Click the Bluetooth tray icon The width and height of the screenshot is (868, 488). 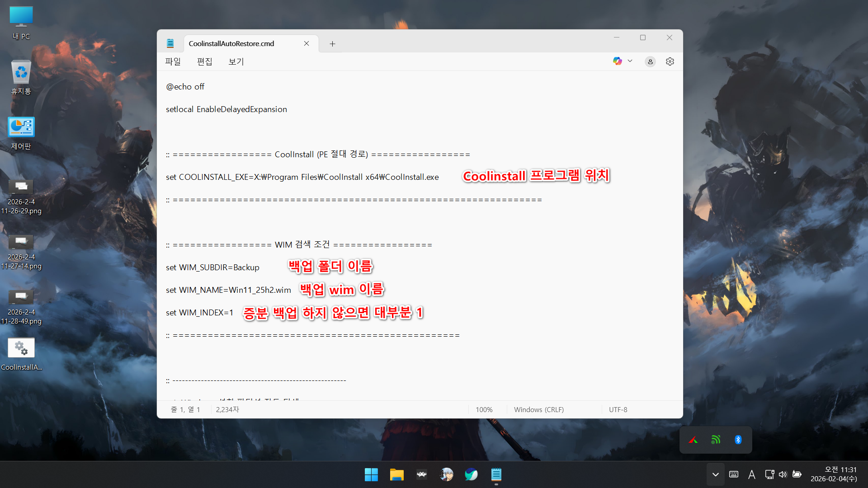click(738, 440)
